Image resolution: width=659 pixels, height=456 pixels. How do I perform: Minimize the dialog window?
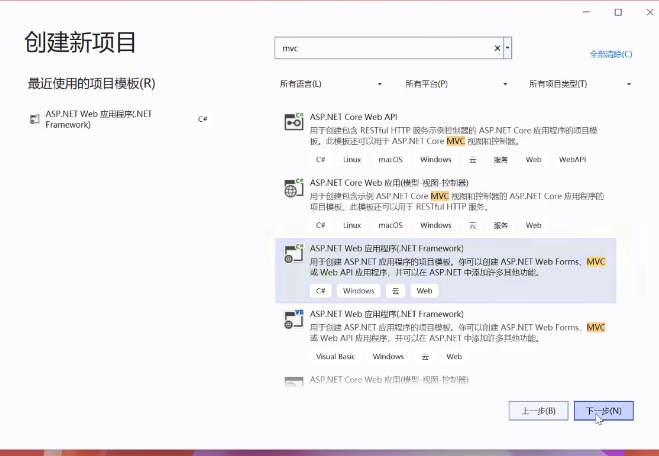(587, 13)
